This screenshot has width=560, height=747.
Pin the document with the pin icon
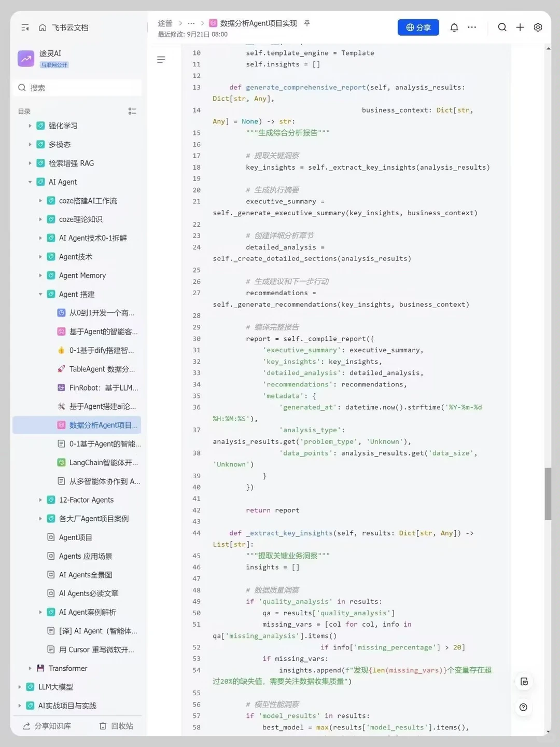(307, 23)
